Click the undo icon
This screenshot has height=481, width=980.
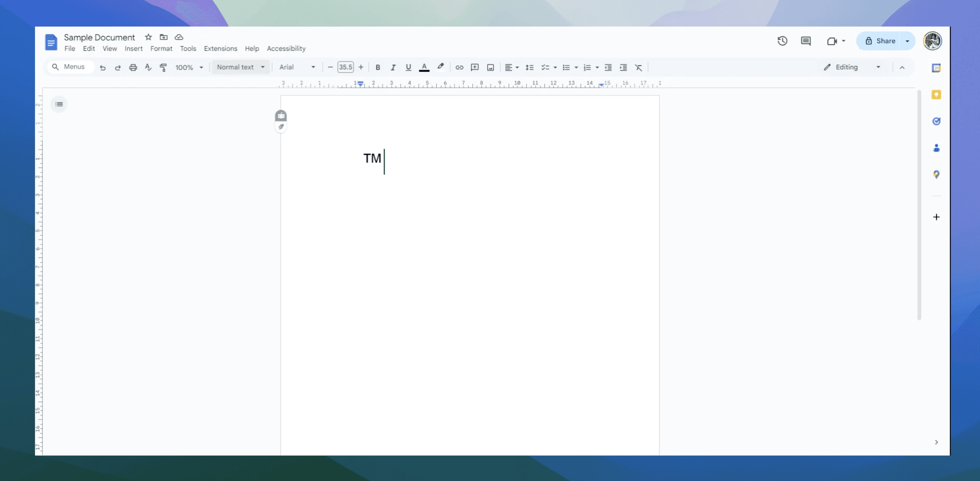point(102,68)
